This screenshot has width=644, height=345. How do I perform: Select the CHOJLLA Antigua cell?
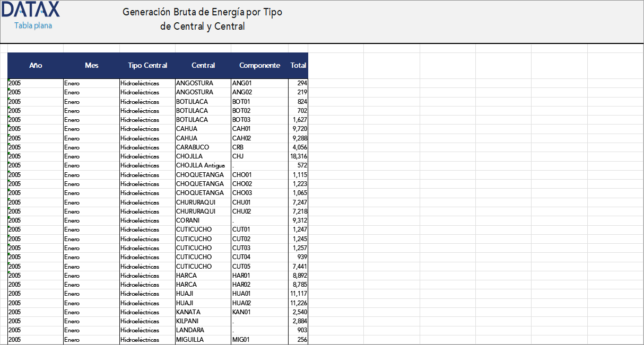point(200,165)
